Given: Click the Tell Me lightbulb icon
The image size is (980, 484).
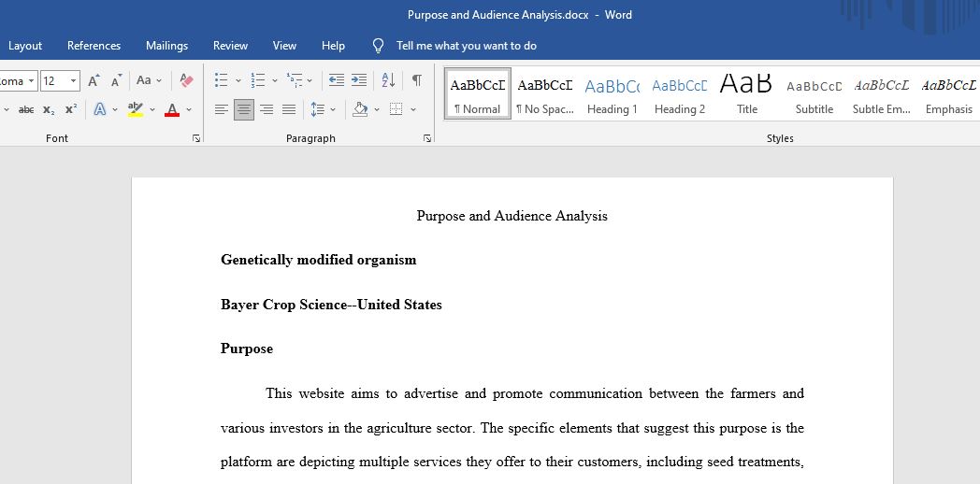Looking at the screenshot, I should (x=378, y=46).
